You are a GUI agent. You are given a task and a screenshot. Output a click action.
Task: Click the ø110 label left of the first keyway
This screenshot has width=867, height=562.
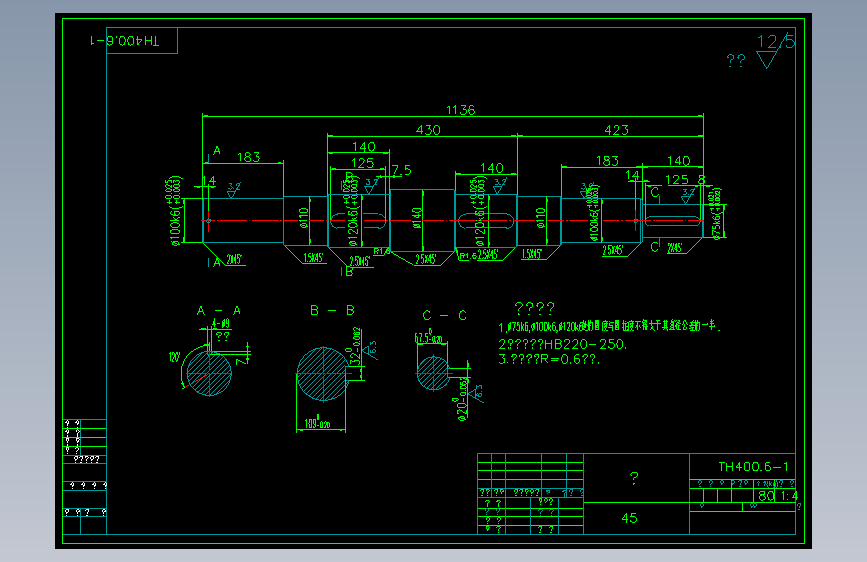coord(303,218)
